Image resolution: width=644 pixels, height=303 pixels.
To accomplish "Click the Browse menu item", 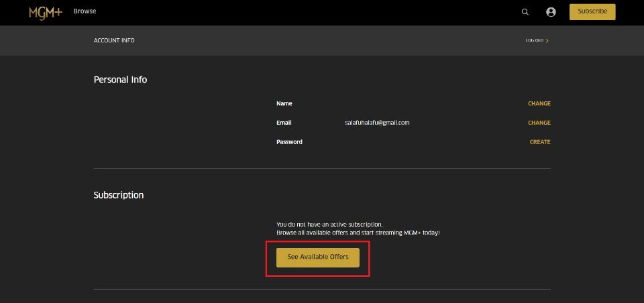I will (x=85, y=11).
